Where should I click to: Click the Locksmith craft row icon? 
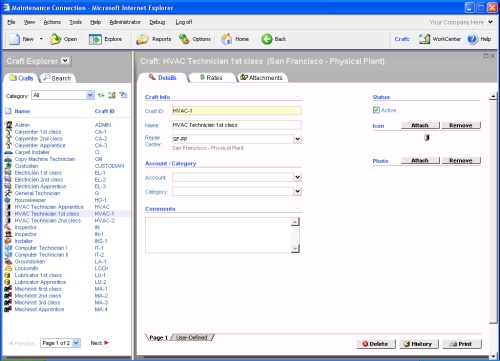tap(8, 268)
